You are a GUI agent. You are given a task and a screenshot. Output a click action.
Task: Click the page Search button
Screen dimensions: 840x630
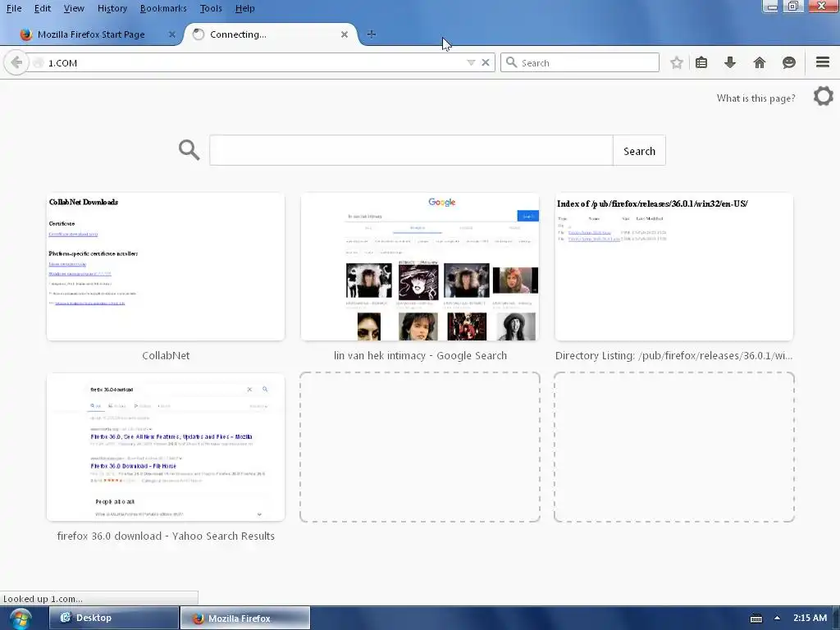pos(639,151)
